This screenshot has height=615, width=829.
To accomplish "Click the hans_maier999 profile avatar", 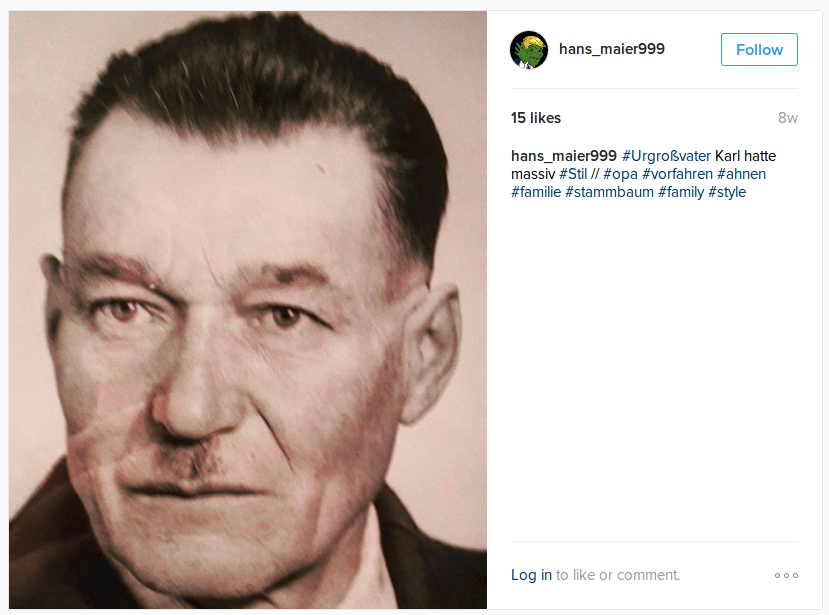I will [x=529, y=50].
